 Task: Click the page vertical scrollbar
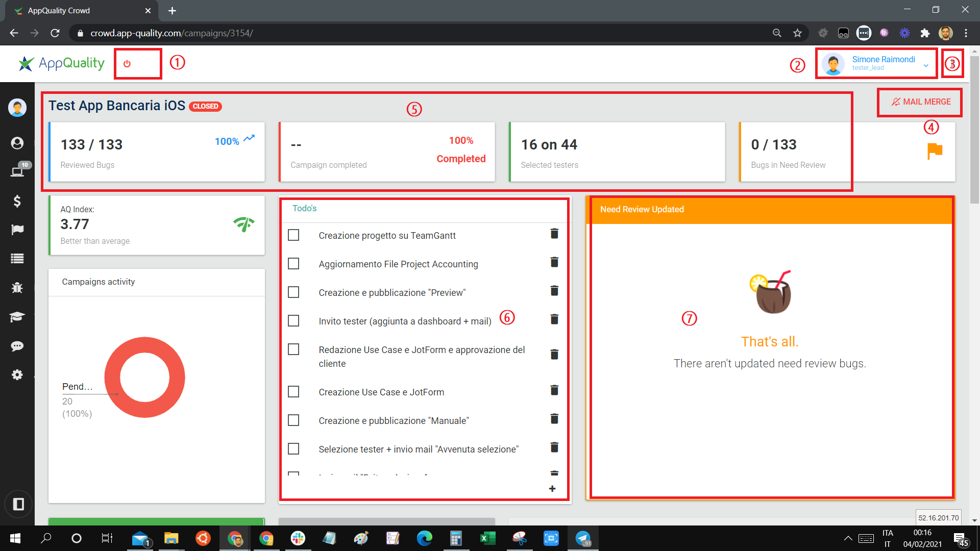coord(974,129)
